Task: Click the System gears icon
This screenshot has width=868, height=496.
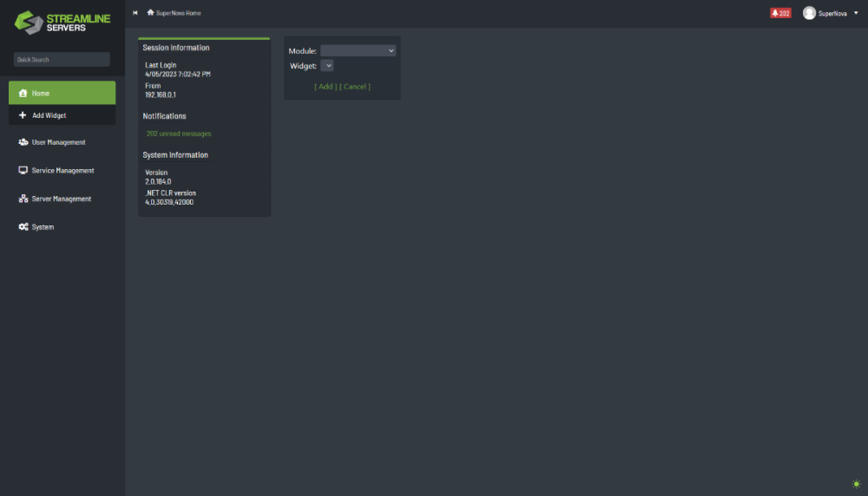Action: click(x=23, y=227)
